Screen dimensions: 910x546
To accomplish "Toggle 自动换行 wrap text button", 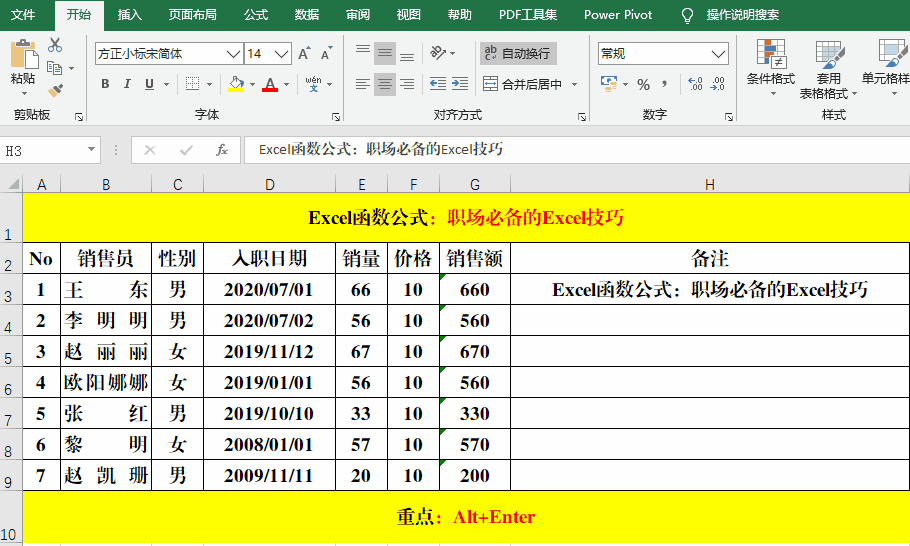I will [518, 53].
